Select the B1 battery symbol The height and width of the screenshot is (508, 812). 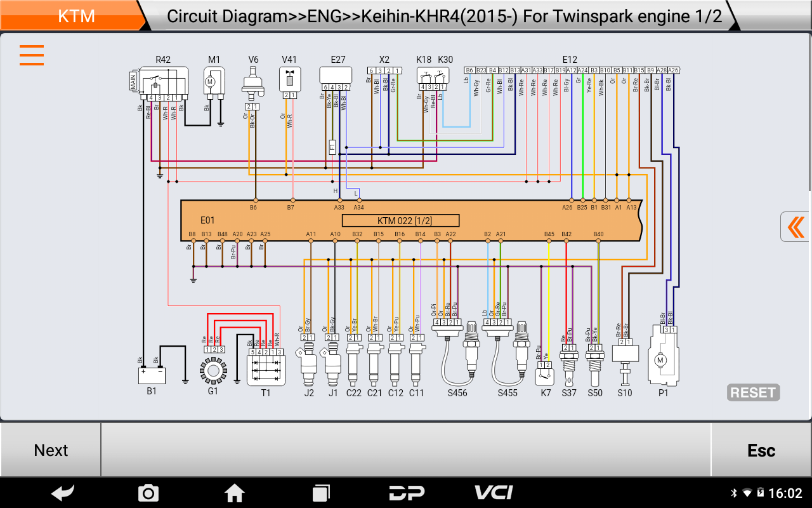tap(152, 376)
